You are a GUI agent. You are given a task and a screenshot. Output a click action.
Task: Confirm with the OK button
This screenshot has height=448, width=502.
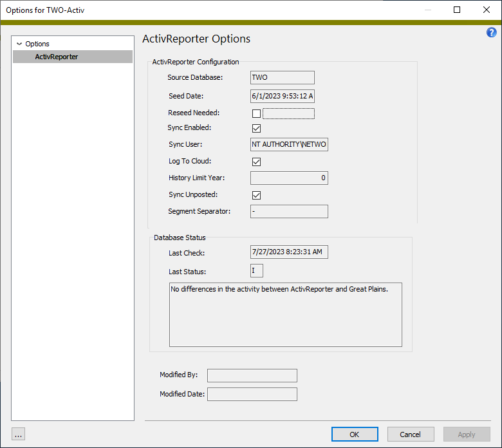pyautogui.click(x=355, y=434)
